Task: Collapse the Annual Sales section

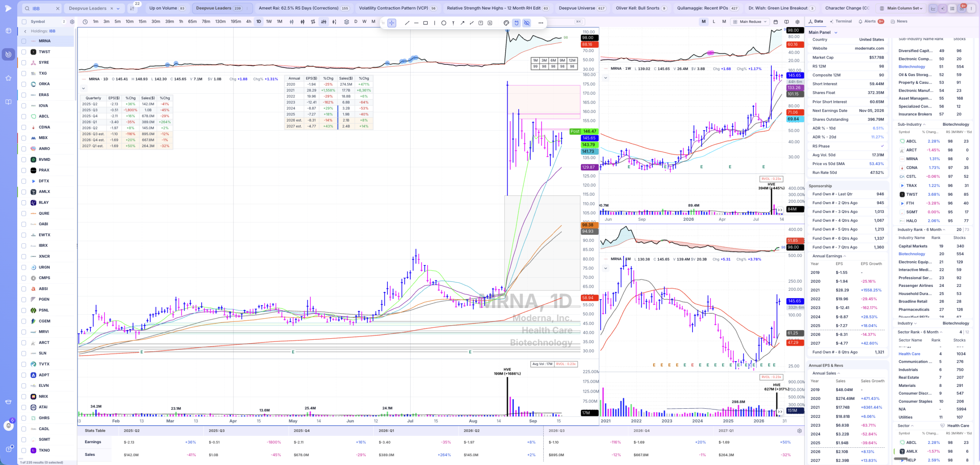Action: pos(838,373)
